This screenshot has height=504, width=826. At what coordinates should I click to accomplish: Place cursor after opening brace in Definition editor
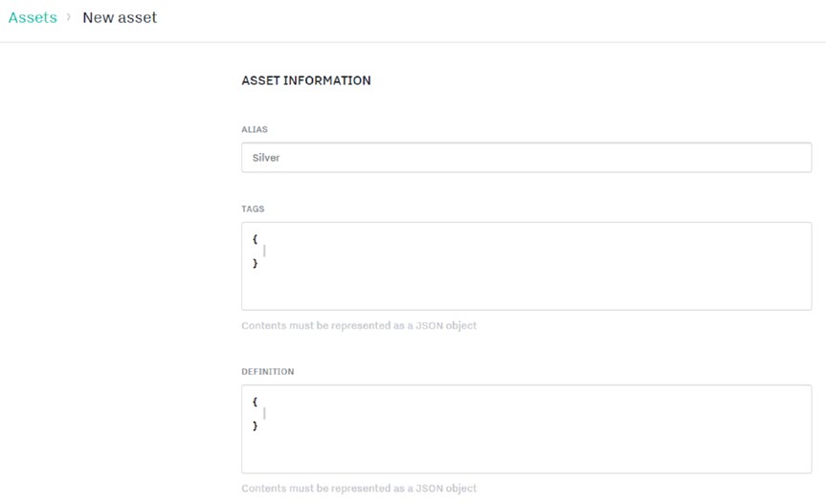258,401
